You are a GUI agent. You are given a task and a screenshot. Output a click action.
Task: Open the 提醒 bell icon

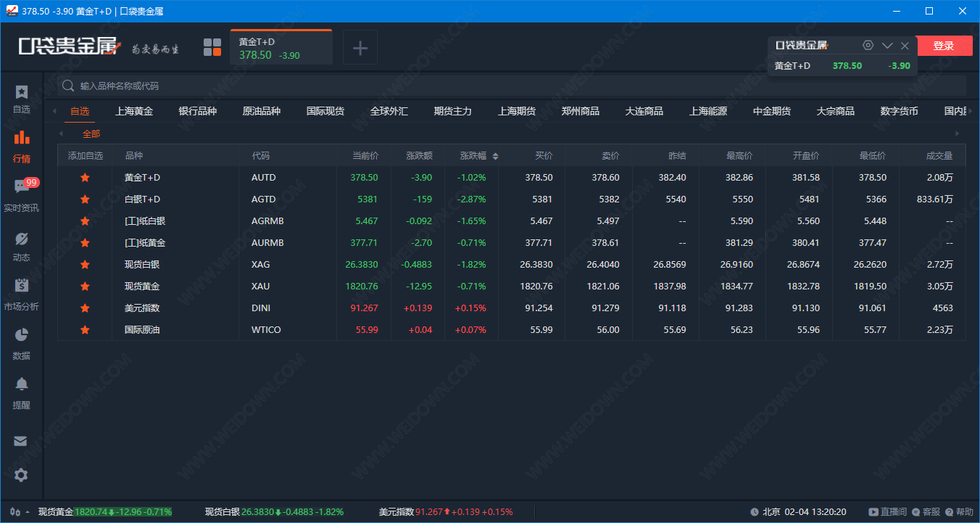click(x=21, y=384)
